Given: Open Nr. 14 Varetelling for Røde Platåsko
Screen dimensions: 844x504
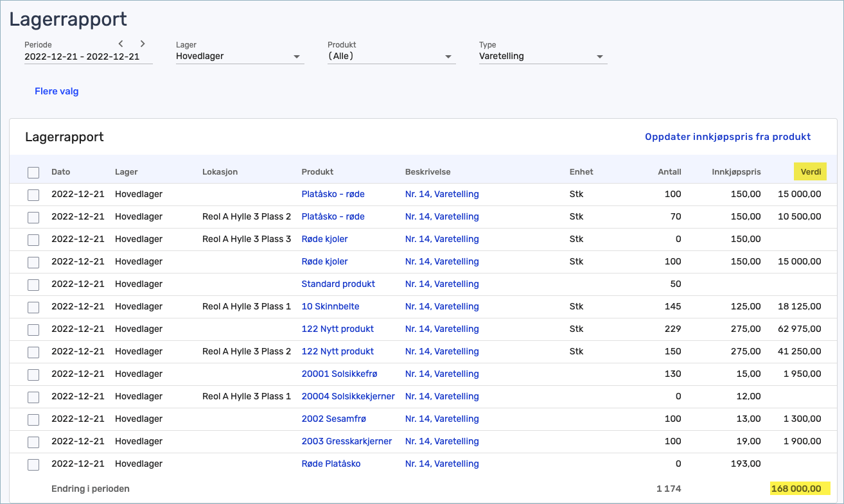Looking at the screenshot, I should (441, 464).
